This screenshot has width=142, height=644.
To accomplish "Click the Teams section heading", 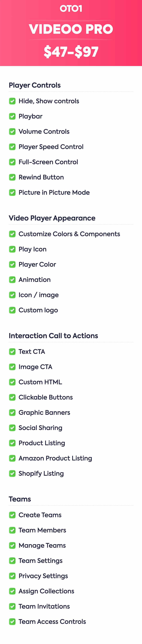I will pos(20,499).
